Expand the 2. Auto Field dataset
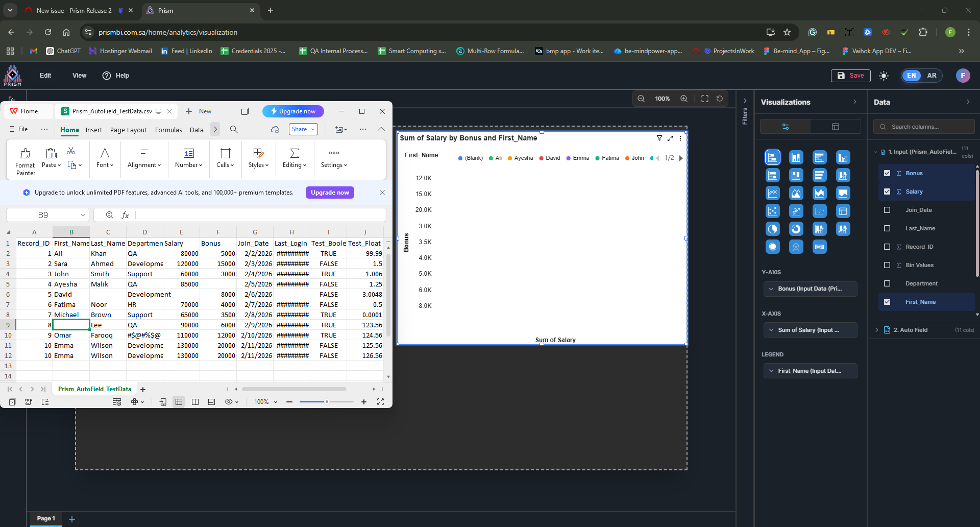980x527 pixels. (877, 330)
